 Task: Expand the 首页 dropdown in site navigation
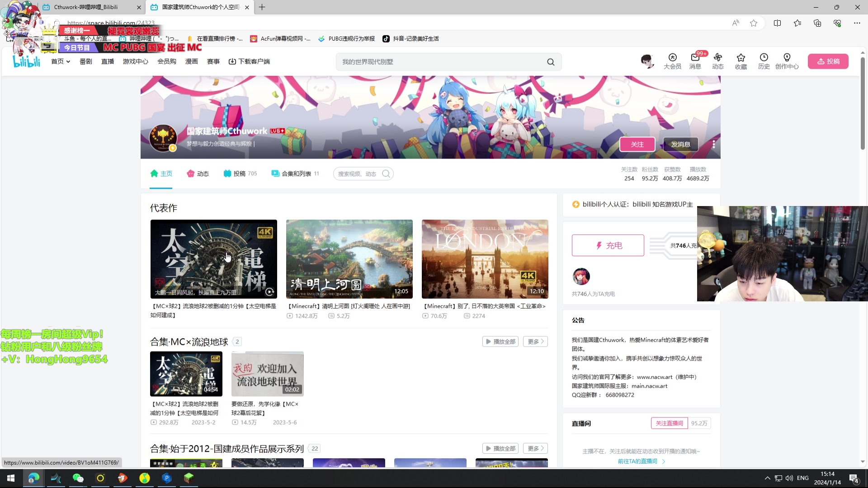60,61
